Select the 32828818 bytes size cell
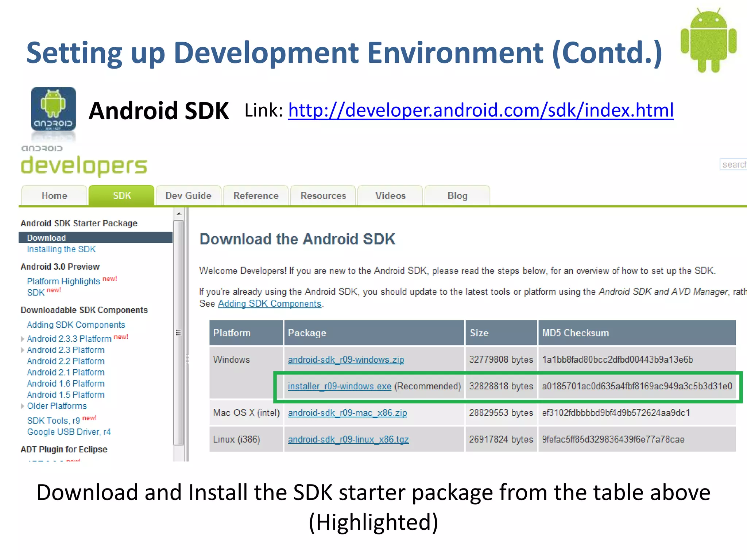This screenshot has height=560, width=747. (x=501, y=386)
